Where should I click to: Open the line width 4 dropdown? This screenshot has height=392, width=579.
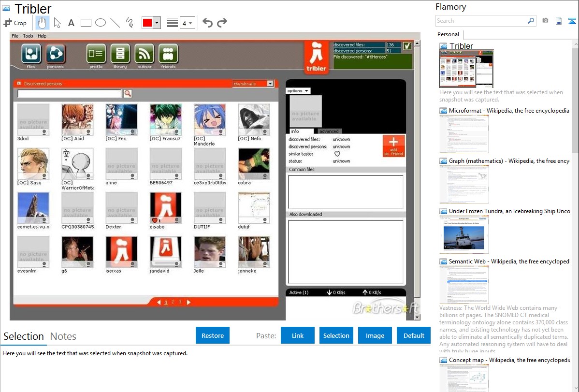tap(187, 23)
